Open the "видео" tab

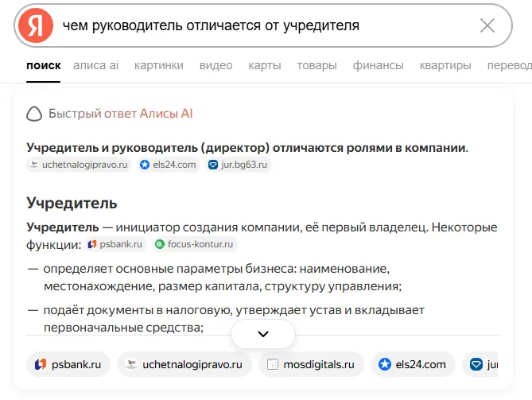pyautogui.click(x=216, y=65)
